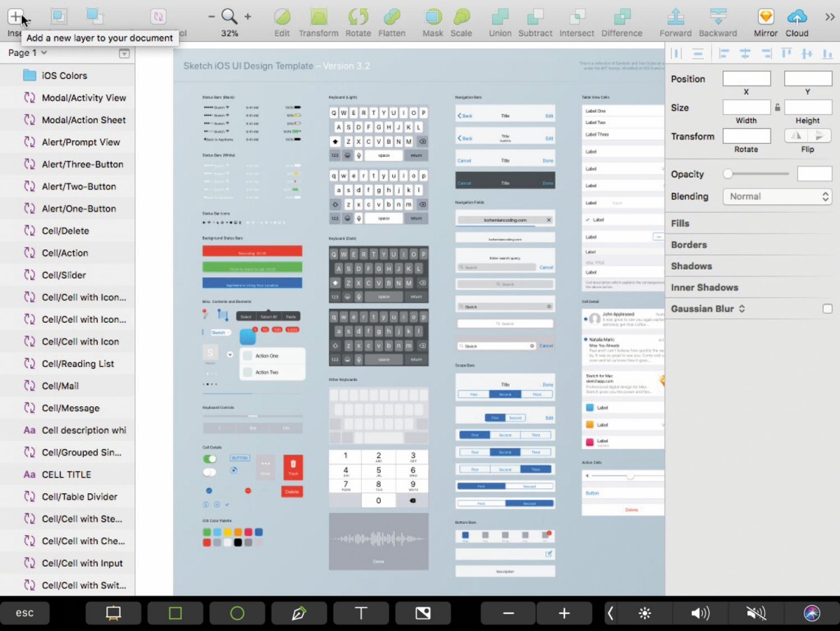The width and height of the screenshot is (840, 631).
Task: Click the Create Symbol toolbar icon
Action: pyautogui.click(x=158, y=16)
